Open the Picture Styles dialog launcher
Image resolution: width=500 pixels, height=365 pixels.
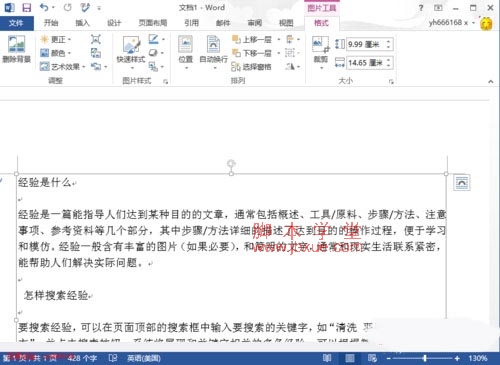click(x=165, y=81)
